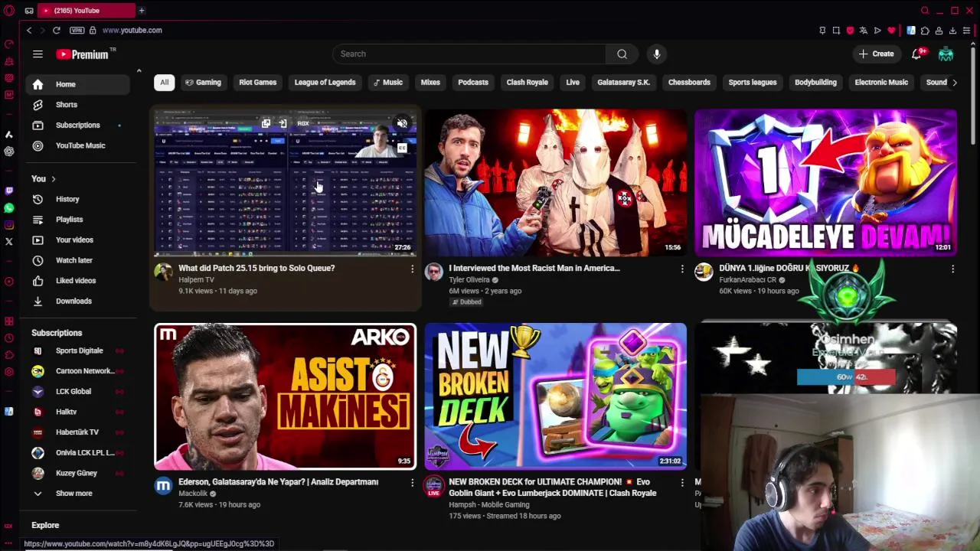Click the www.youtube.com address bar

(x=132, y=31)
